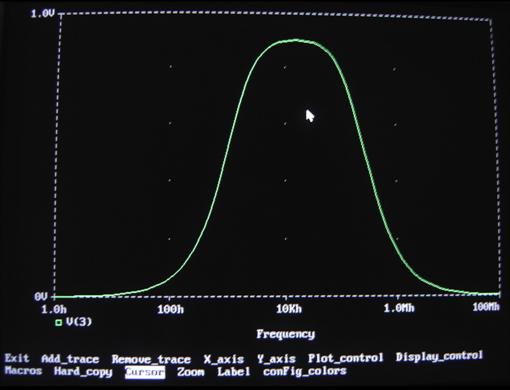Click the Frequency axis title
The height and width of the screenshot is (390, 510).
(286, 334)
